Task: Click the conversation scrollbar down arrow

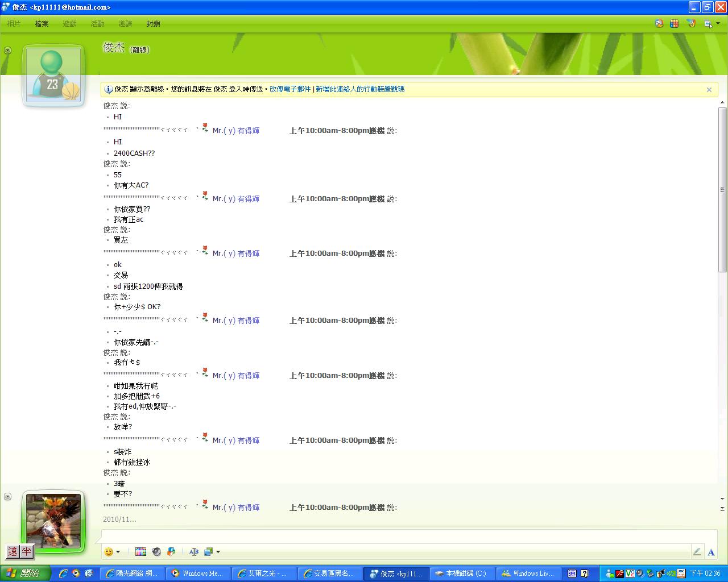Action: [722, 498]
